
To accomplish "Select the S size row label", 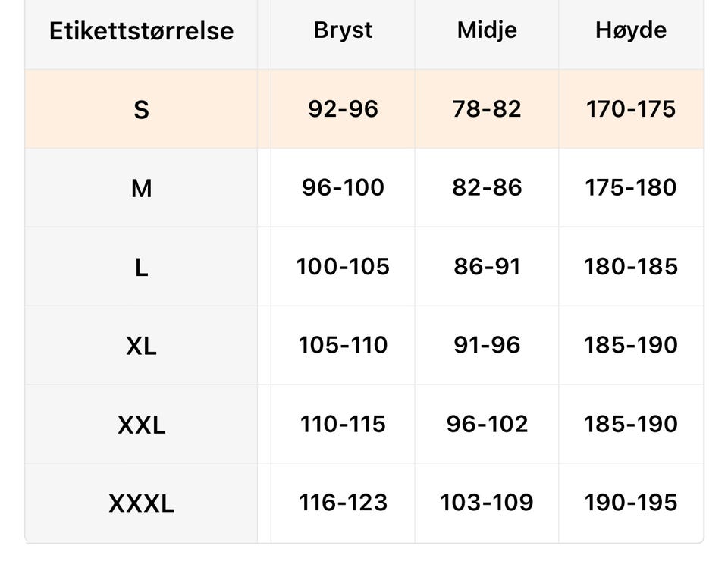I will pyautogui.click(x=141, y=109).
